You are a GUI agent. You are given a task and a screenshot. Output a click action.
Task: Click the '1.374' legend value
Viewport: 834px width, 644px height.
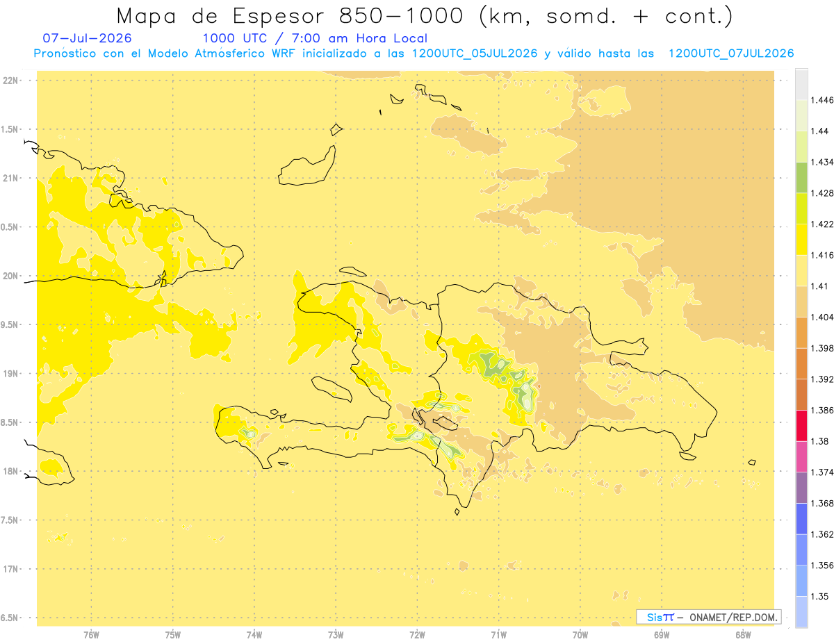pos(822,472)
